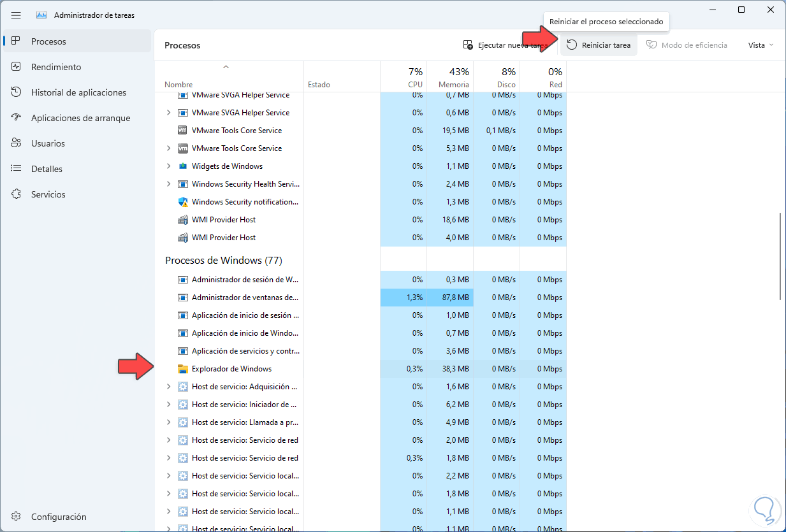Restart the selected process with Reiniciar tarea
This screenshot has width=786, height=532.
coord(599,45)
